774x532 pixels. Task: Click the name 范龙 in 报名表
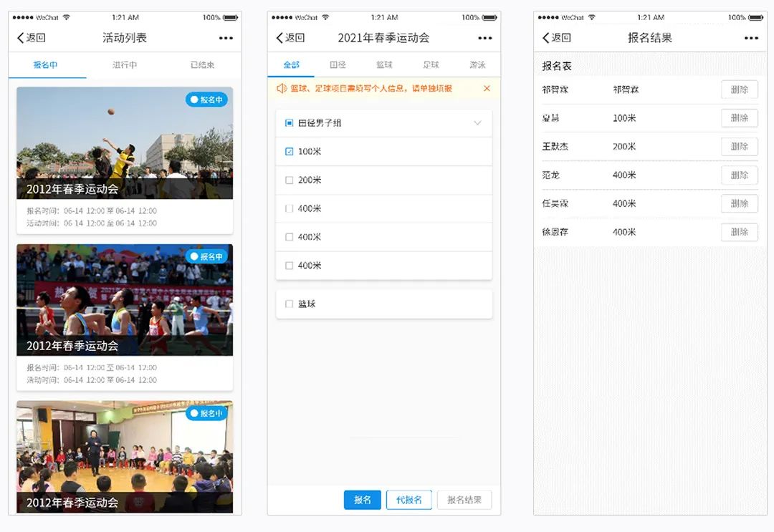[x=551, y=175]
